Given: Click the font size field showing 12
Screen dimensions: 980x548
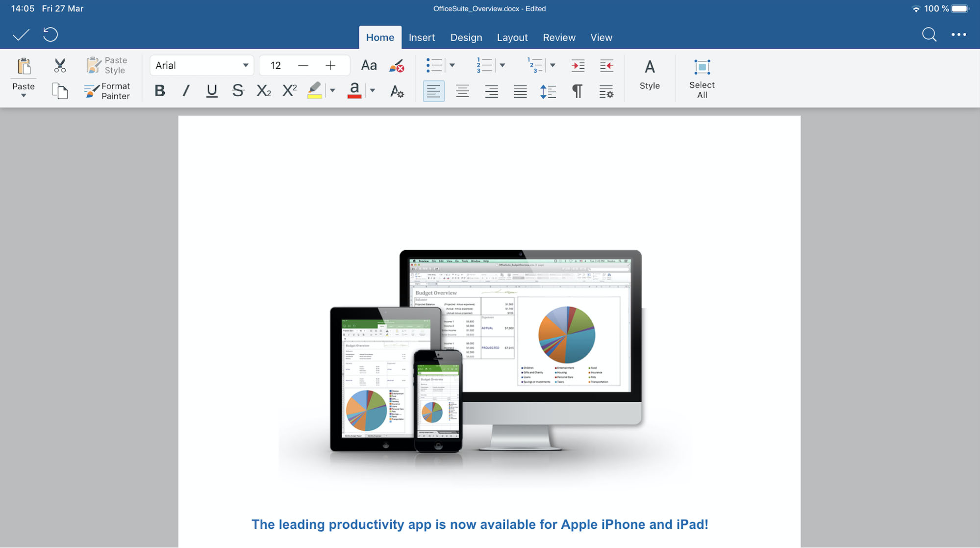Looking at the screenshot, I should point(276,66).
